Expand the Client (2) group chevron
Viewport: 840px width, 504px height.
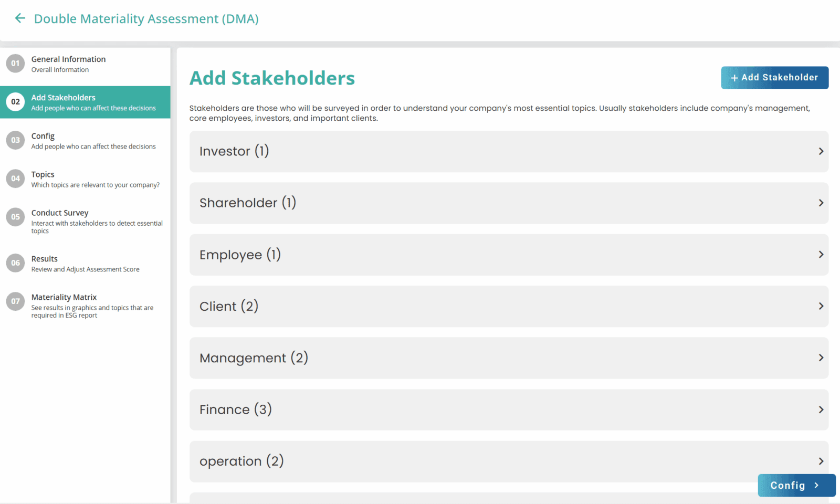tap(821, 306)
